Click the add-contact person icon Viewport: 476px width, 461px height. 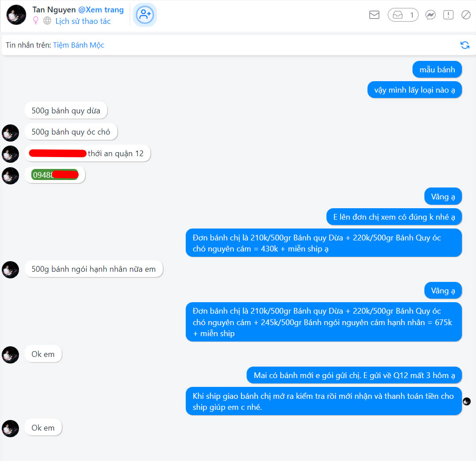145,15
